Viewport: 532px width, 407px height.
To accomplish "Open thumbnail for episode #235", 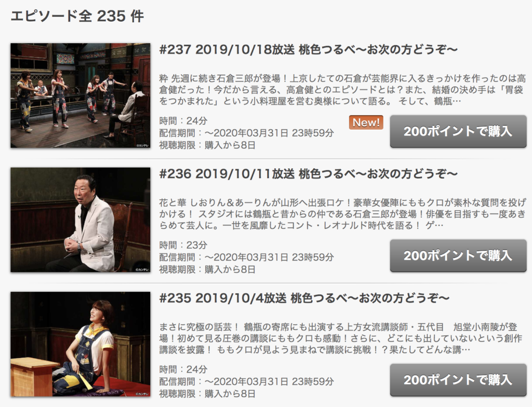I will click(x=81, y=344).
